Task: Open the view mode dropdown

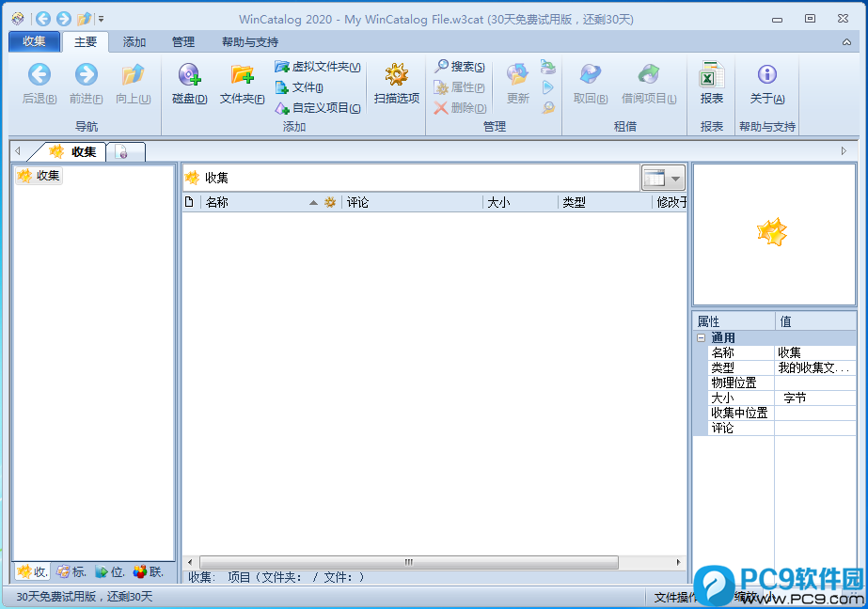Action: (663, 179)
